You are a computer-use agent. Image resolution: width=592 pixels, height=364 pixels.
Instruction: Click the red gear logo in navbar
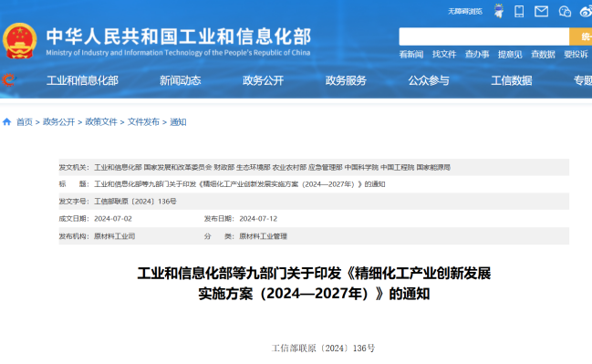(x=8, y=80)
